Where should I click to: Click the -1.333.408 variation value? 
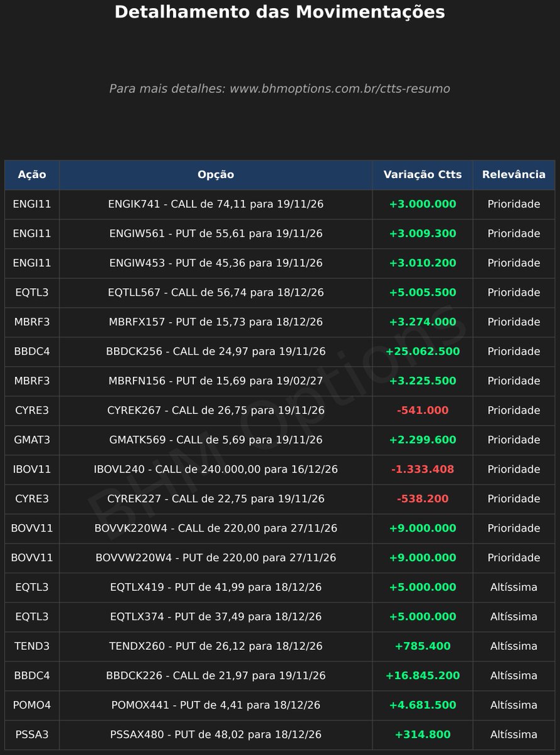click(423, 469)
